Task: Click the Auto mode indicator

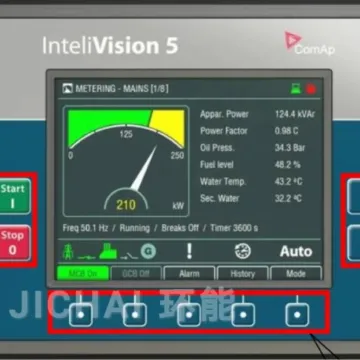Action: pyautogui.click(x=296, y=251)
